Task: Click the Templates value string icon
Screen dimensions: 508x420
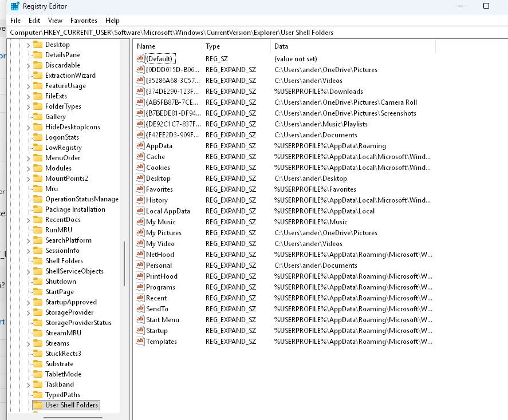Action: (140, 342)
